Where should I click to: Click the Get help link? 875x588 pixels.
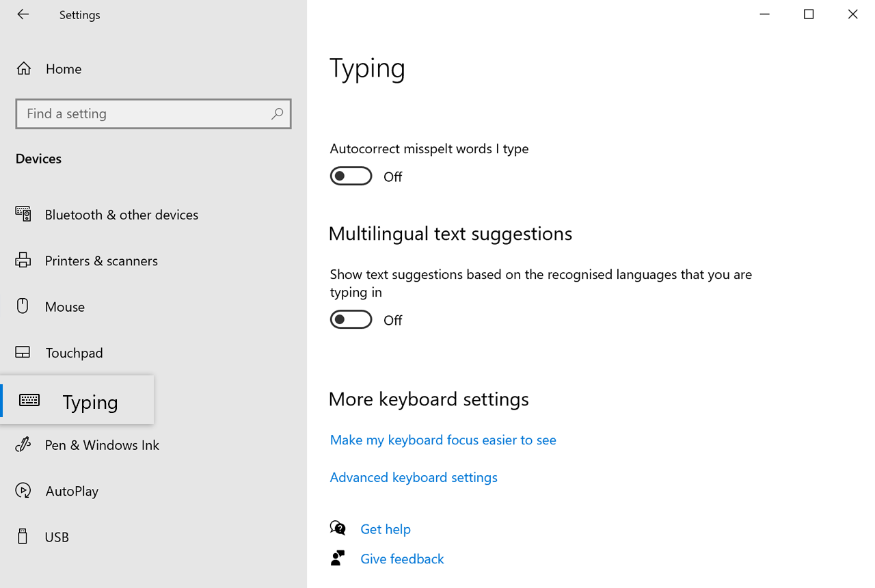click(385, 529)
